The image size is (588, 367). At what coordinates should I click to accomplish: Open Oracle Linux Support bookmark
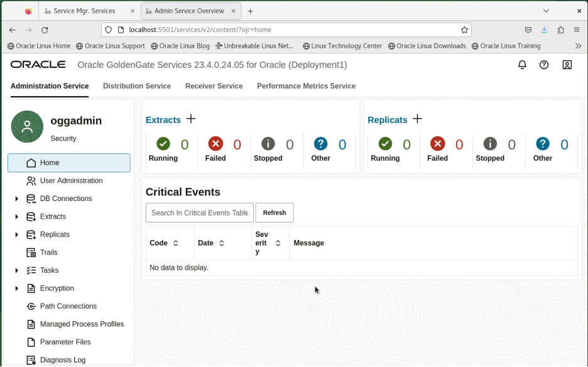point(111,46)
